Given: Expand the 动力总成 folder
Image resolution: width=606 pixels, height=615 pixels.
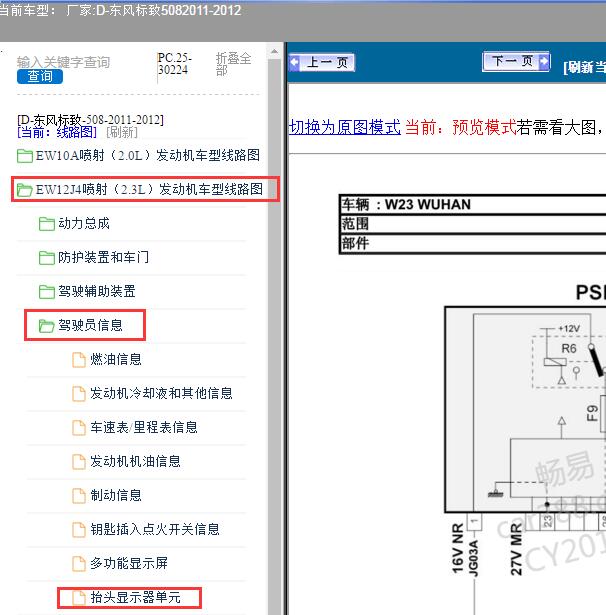Looking at the screenshot, I should 75,224.
